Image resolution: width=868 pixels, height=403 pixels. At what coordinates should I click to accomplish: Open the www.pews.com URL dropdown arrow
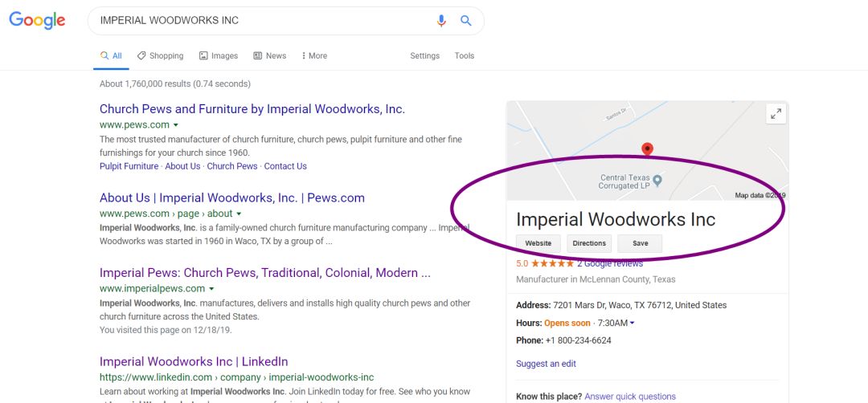(x=175, y=125)
